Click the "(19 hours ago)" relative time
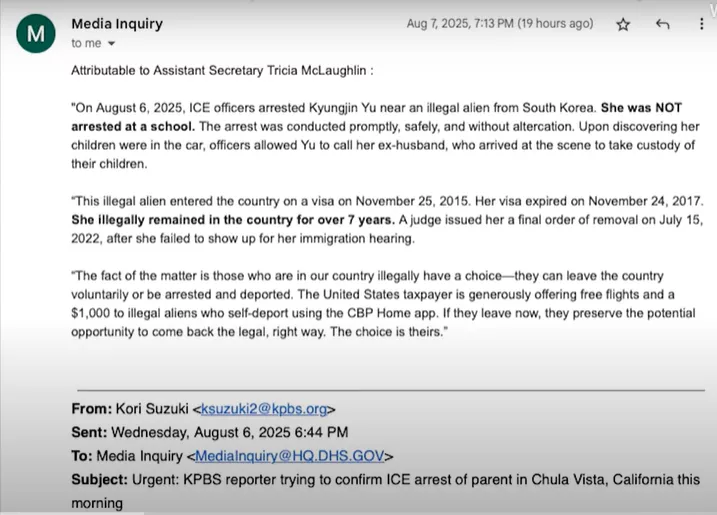717x515 pixels. coord(555,23)
